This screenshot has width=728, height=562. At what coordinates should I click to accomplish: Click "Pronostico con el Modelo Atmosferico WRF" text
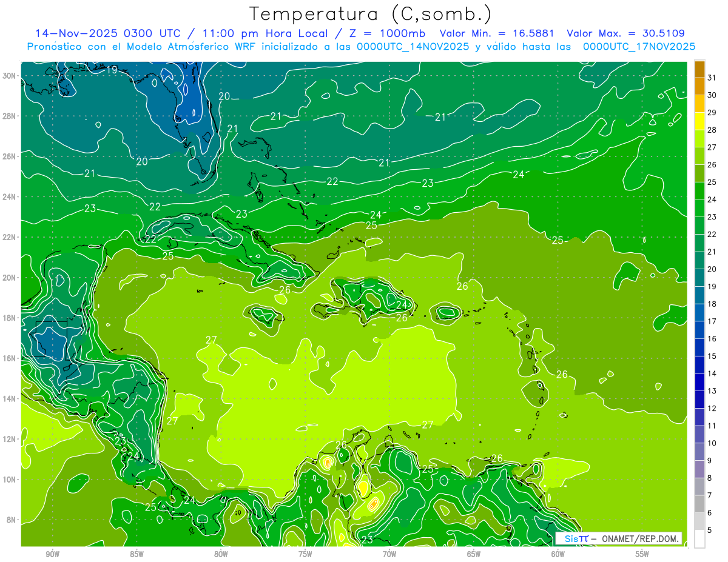coord(143,47)
